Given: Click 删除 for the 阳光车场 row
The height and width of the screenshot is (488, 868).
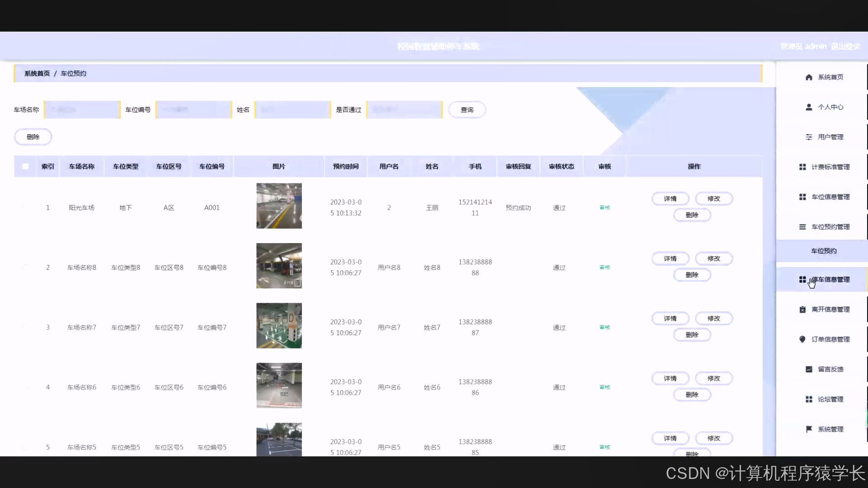Looking at the screenshot, I should (x=692, y=215).
